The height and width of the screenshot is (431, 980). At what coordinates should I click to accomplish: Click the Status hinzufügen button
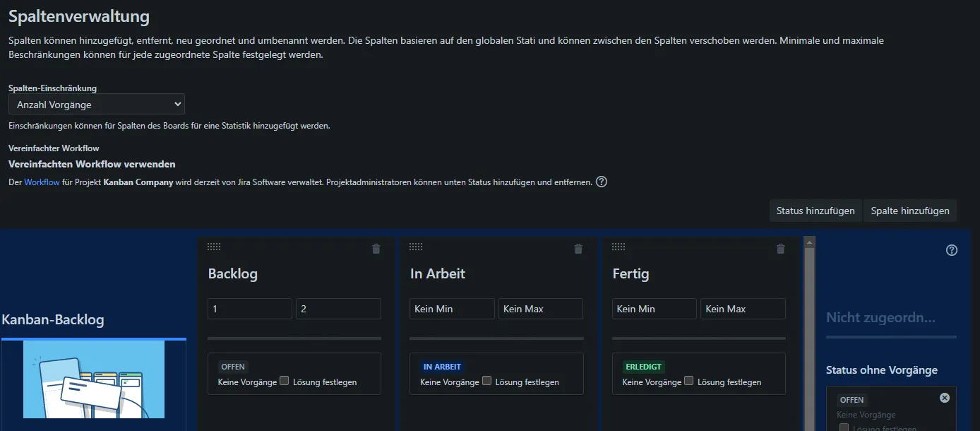[815, 211]
